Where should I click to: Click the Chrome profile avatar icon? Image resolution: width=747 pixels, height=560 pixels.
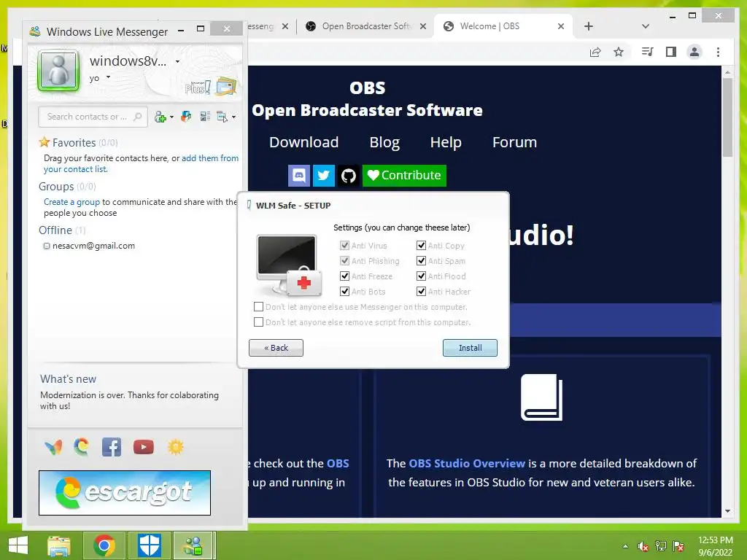(694, 52)
